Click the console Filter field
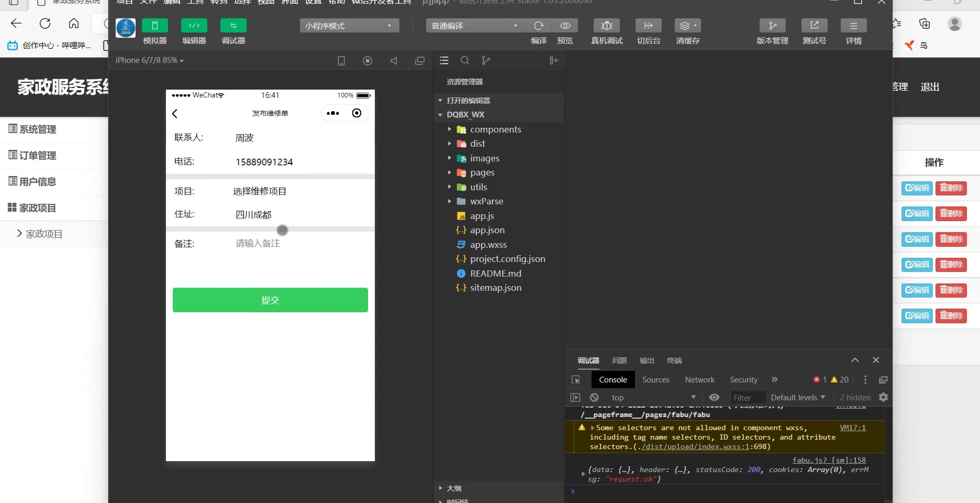Screen dimensions: 980x503 tap(748, 398)
